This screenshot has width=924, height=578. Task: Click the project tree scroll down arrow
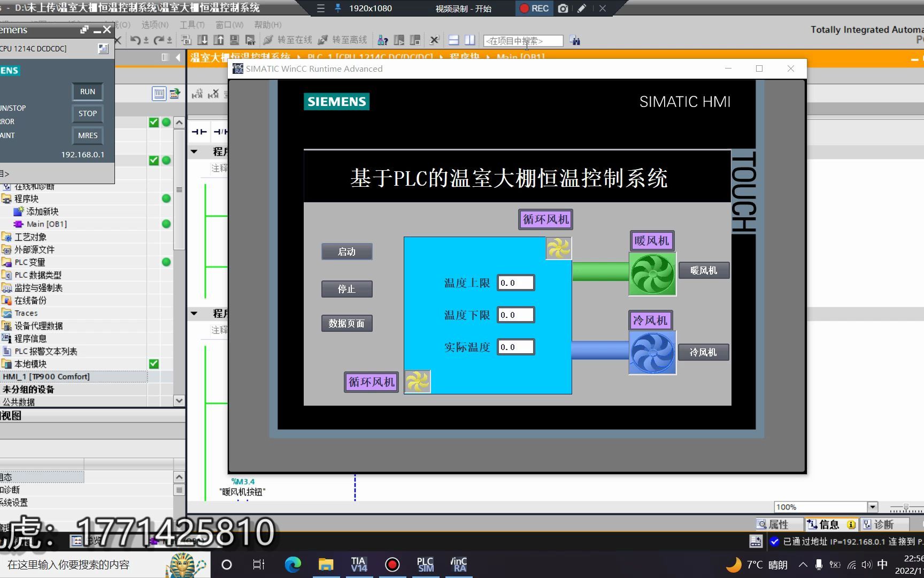pos(179,400)
